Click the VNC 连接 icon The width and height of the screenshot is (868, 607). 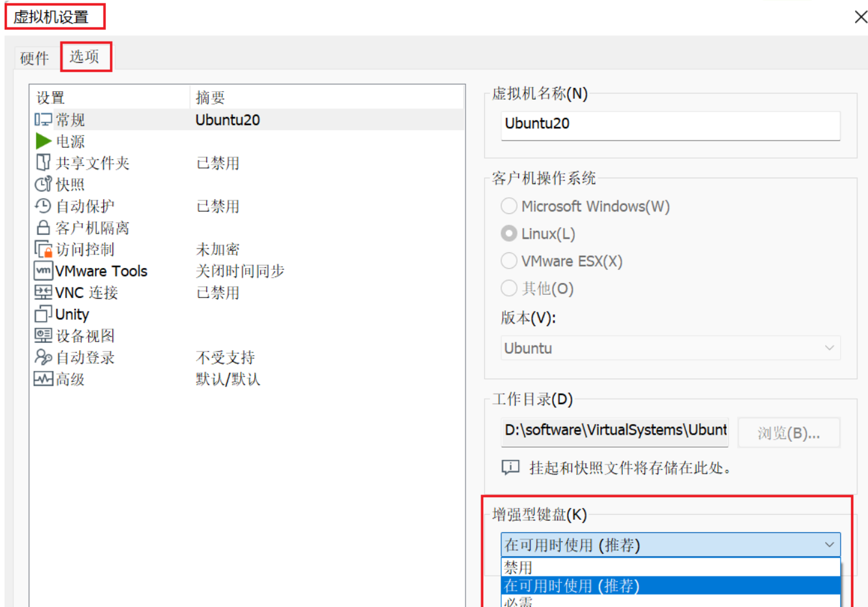click(43, 292)
